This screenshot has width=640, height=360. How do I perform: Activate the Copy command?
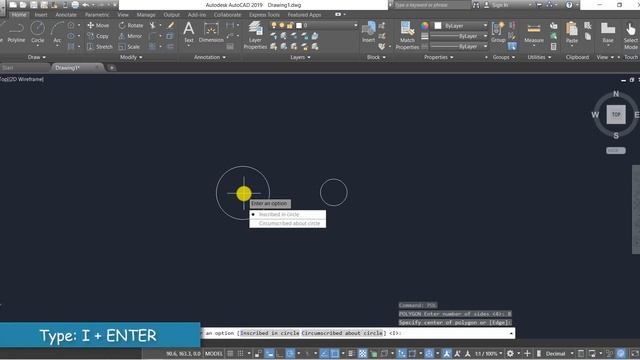coord(98,36)
